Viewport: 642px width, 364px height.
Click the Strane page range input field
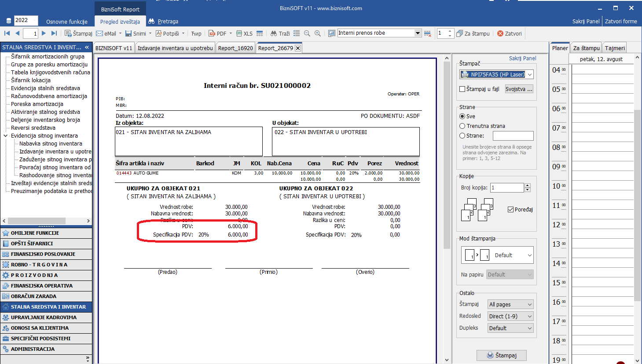(513, 136)
